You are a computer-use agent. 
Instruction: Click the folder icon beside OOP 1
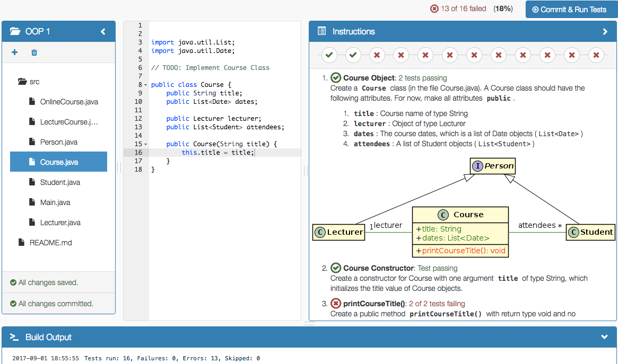click(14, 31)
